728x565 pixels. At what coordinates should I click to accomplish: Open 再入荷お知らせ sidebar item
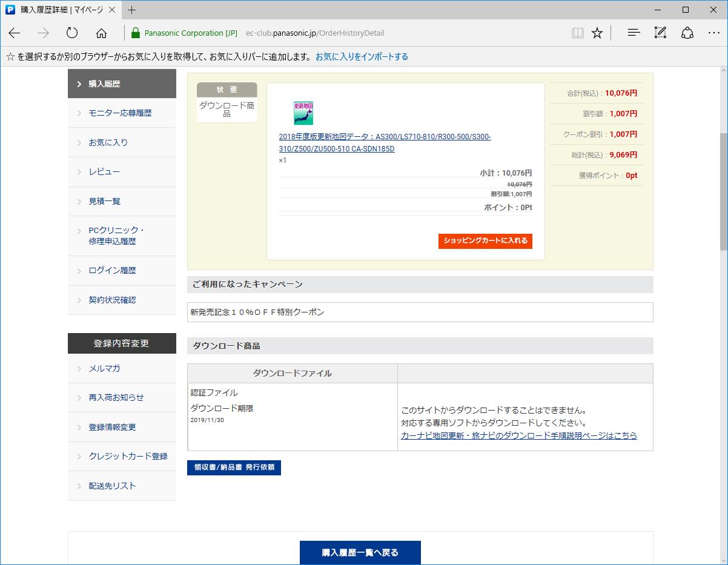point(122,397)
